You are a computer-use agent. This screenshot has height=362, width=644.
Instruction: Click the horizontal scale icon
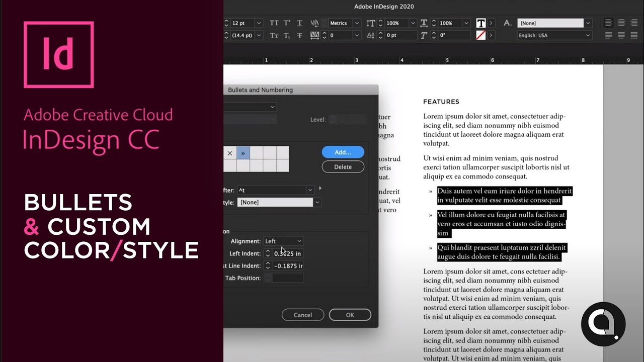[x=424, y=23]
